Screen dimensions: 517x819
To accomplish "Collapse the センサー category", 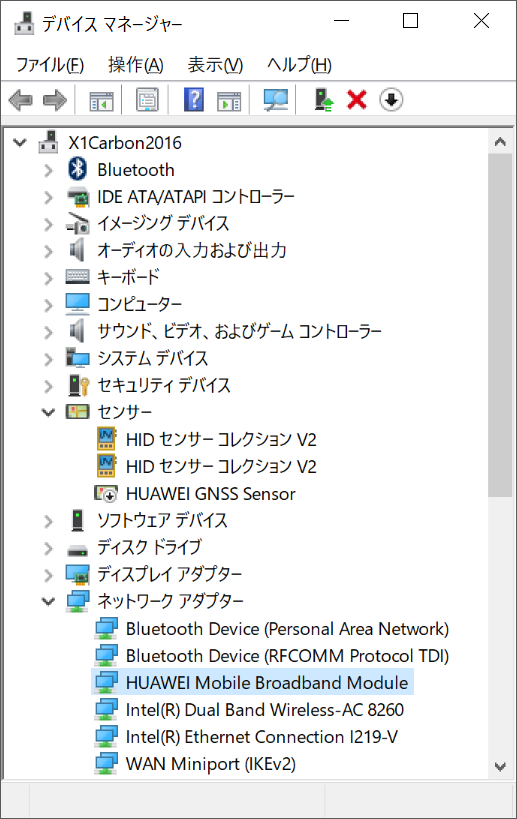I will tap(48, 413).
